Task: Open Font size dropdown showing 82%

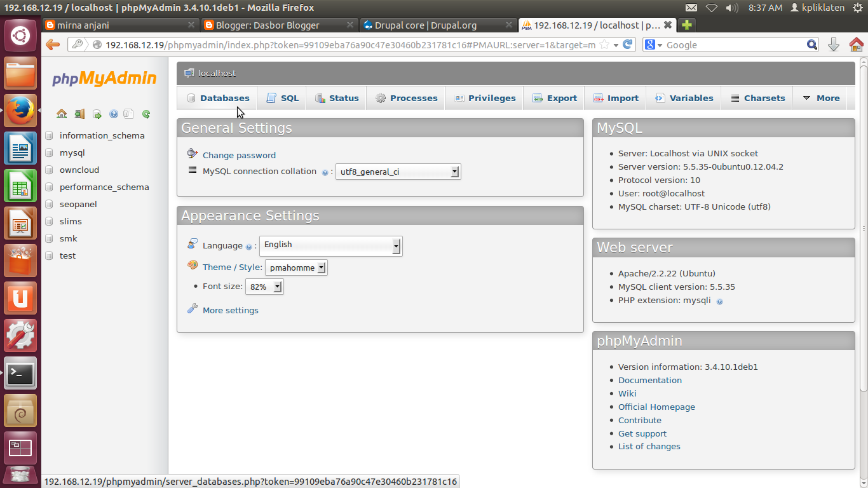Action: click(264, 287)
